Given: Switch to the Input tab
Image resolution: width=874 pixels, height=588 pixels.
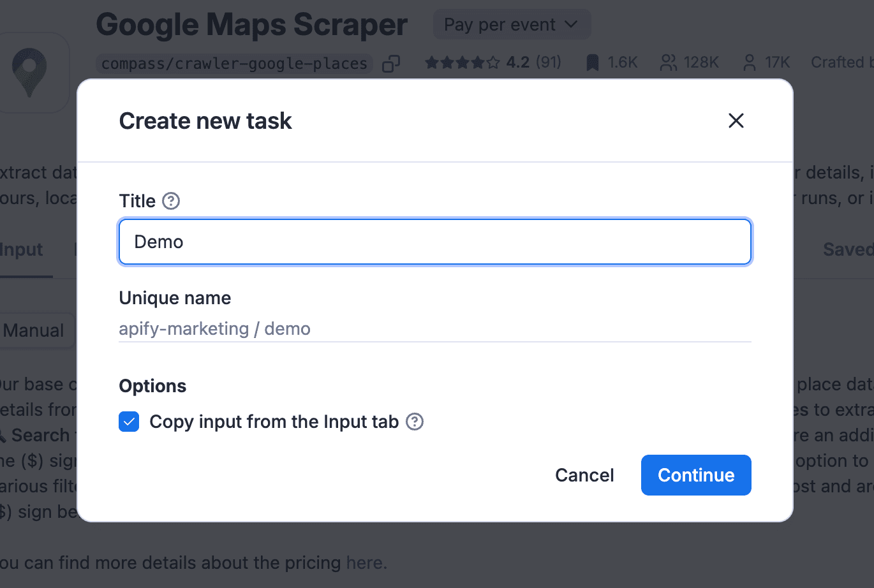Looking at the screenshot, I should [21, 249].
